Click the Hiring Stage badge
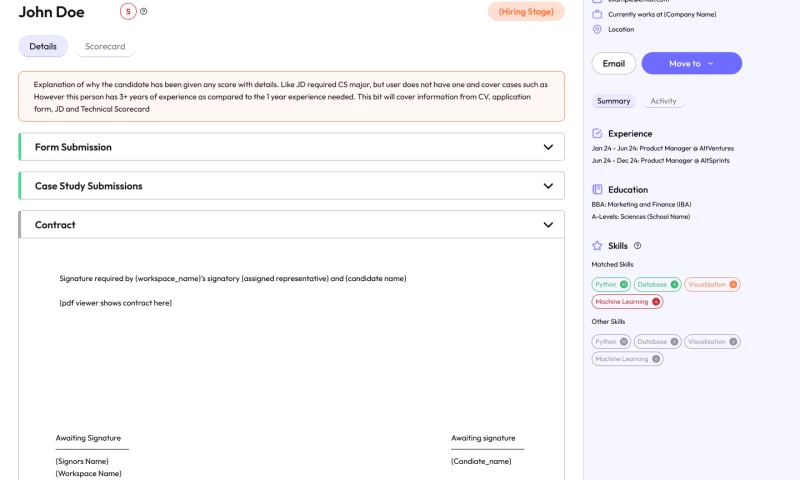Screen dimensions: 800x480 point(526,11)
